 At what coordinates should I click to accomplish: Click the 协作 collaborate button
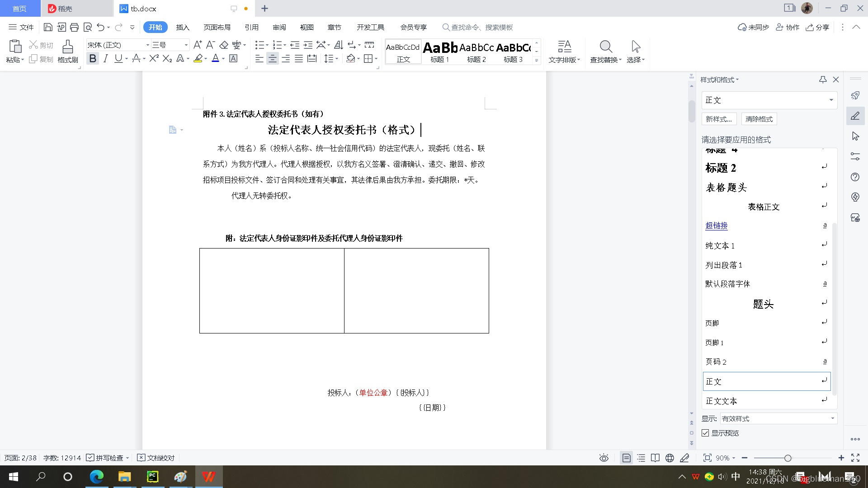[788, 27]
